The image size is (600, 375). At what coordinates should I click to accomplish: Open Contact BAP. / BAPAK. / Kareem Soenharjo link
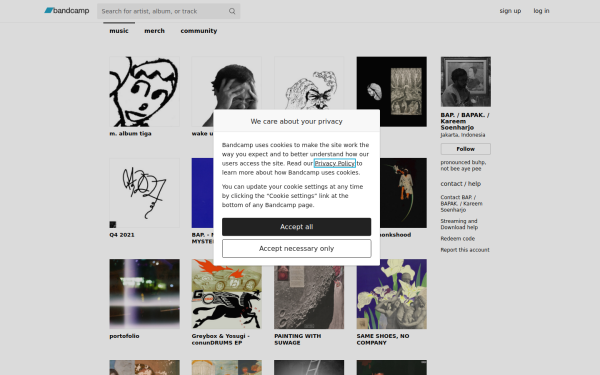coord(461,204)
